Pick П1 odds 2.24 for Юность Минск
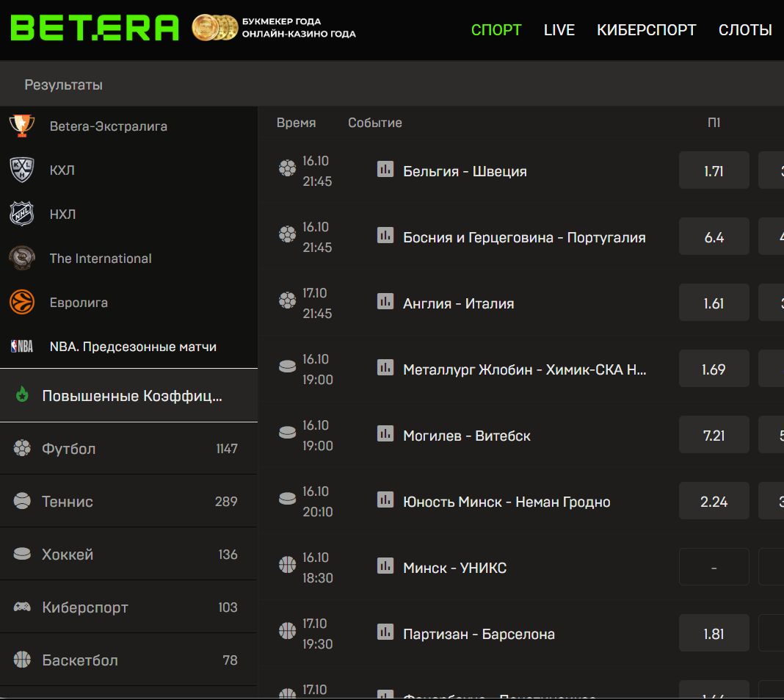The image size is (784, 700). tap(714, 500)
